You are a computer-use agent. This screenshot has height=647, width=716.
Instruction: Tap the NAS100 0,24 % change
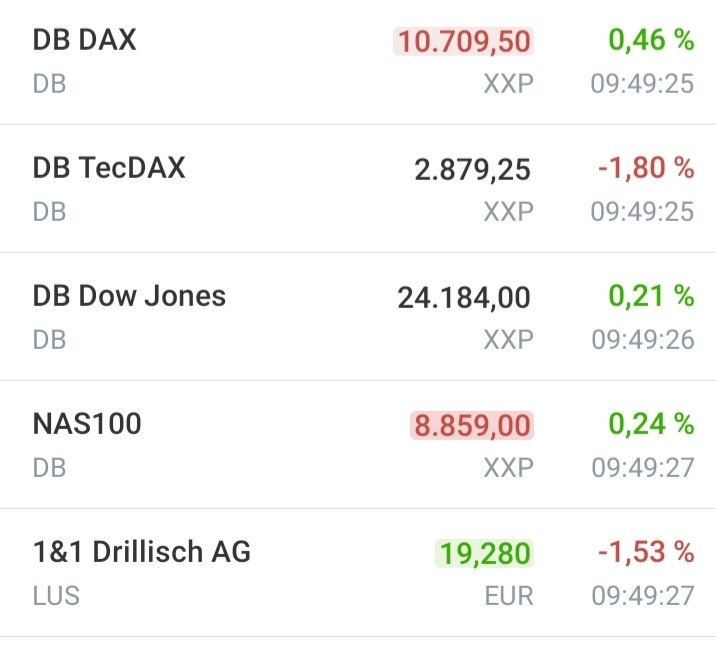pyautogui.click(x=651, y=424)
